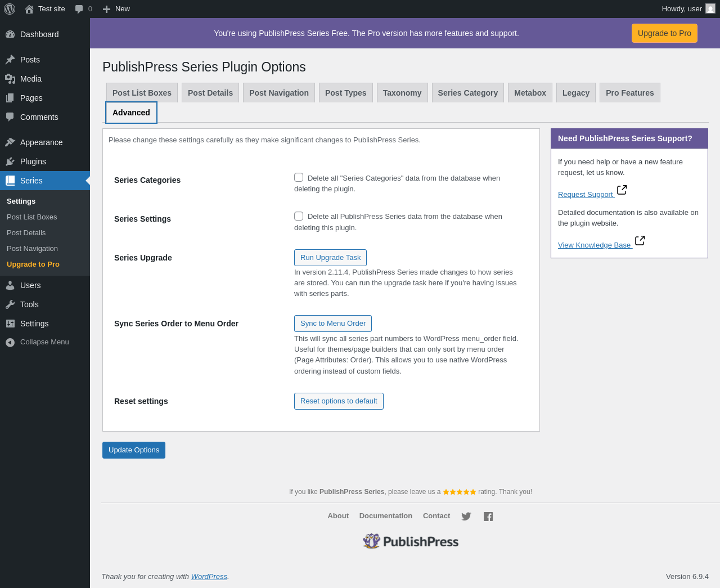Switch to the Pro Features tab
The image size is (720, 588).
coord(630,93)
